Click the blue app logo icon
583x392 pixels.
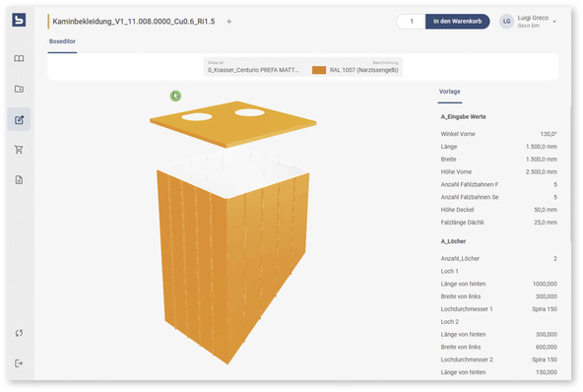19,20
